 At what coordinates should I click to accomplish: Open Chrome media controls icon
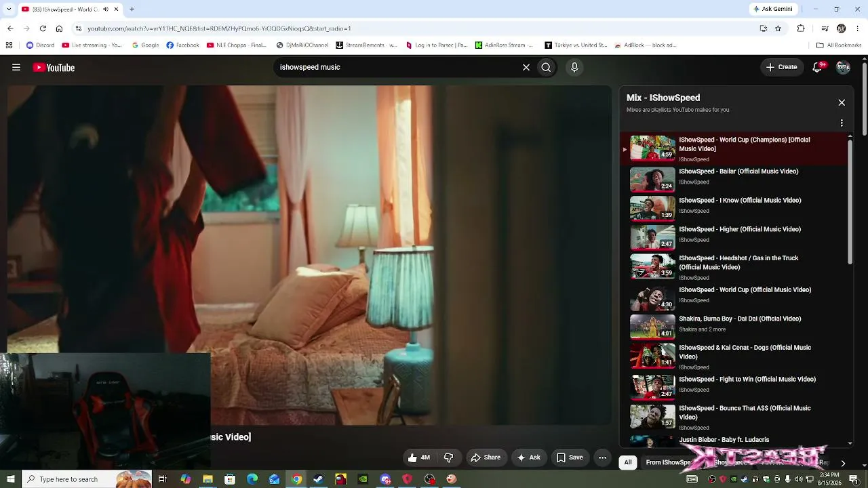coord(825,28)
